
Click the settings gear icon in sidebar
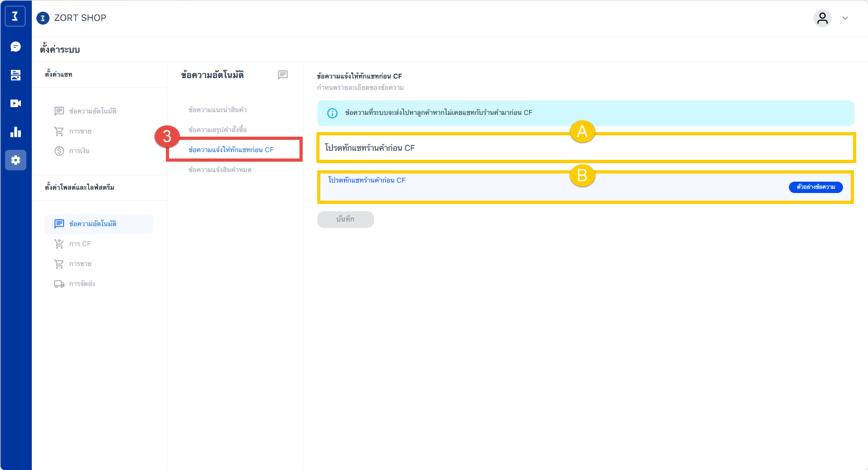(x=15, y=160)
